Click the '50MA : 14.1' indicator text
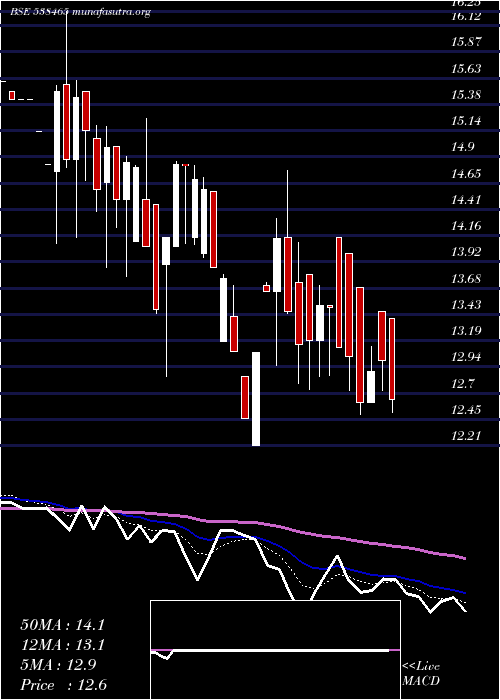 tap(62, 625)
